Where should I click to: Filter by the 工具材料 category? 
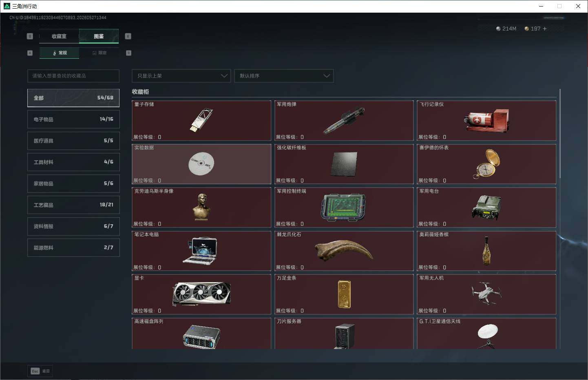[73, 162]
